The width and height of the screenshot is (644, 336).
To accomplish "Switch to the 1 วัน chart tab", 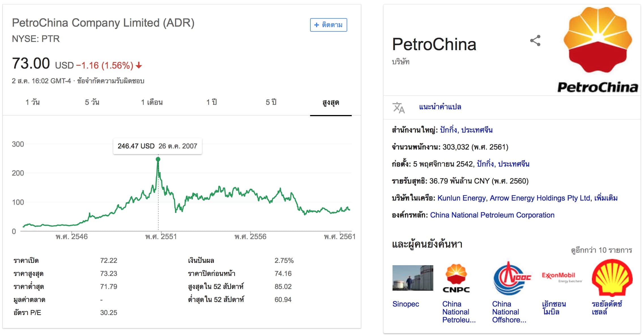I will pos(33,103).
